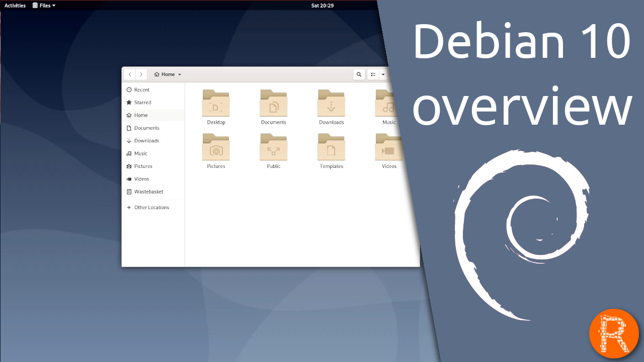Open the Public folder

(x=273, y=151)
